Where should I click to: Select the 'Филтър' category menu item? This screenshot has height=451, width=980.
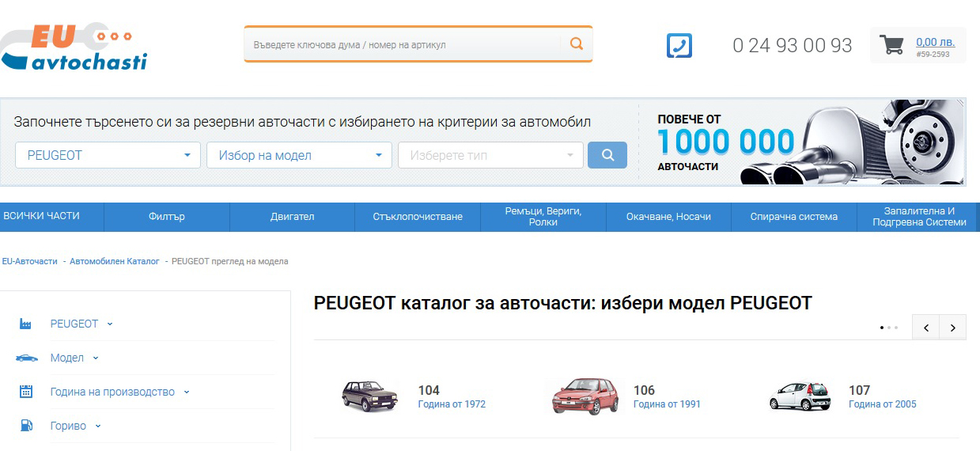click(166, 217)
